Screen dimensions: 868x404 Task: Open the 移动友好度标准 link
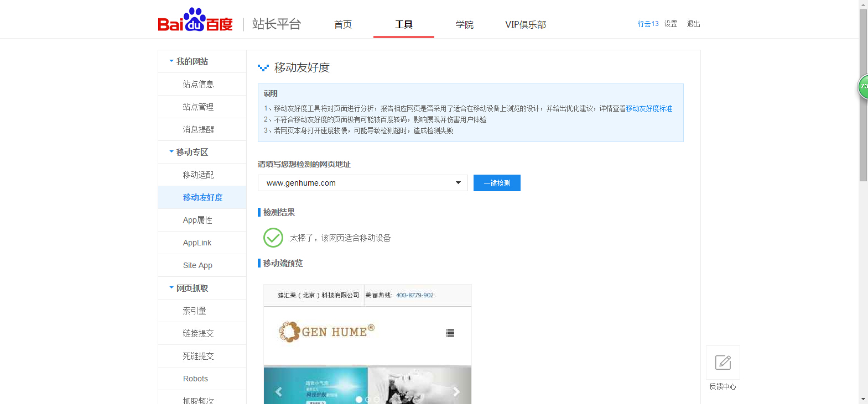point(649,108)
